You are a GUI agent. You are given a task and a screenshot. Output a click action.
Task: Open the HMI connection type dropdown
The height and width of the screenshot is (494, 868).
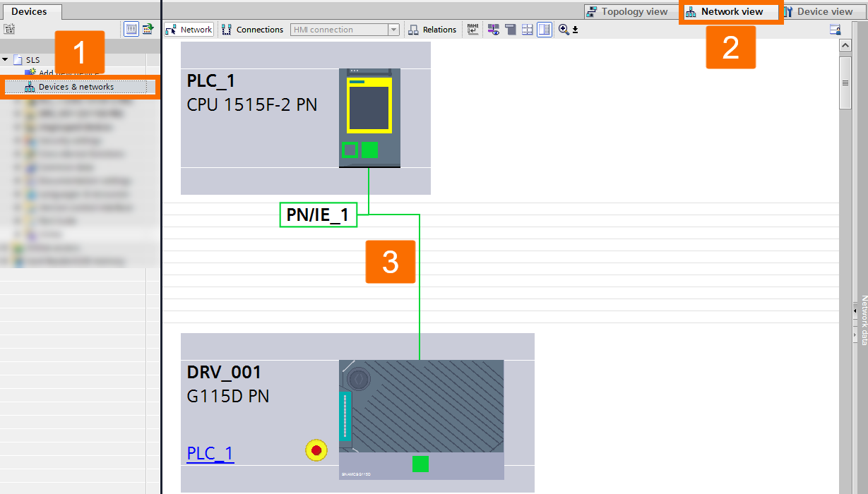click(393, 30)
